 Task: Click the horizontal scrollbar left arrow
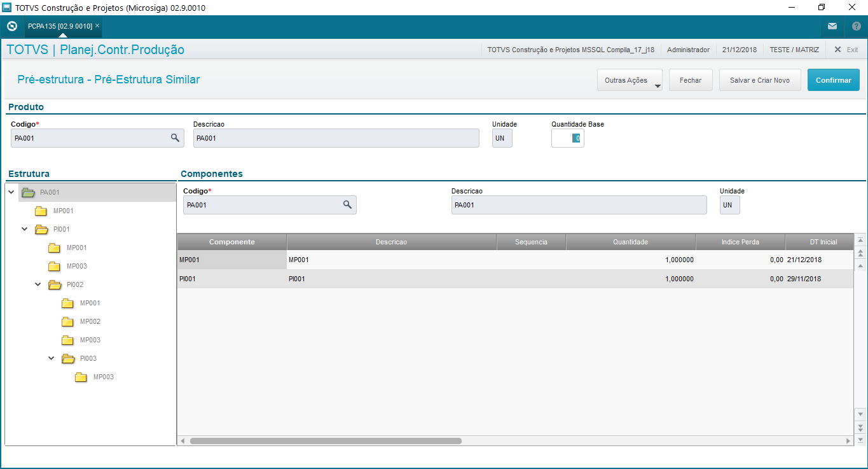point(183,440)
